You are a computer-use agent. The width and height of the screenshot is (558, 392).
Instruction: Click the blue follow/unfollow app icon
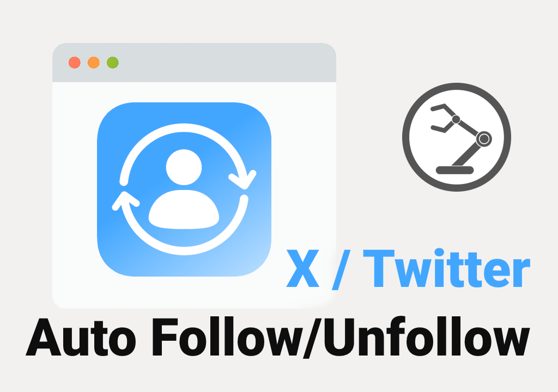(x=184, y=189)
